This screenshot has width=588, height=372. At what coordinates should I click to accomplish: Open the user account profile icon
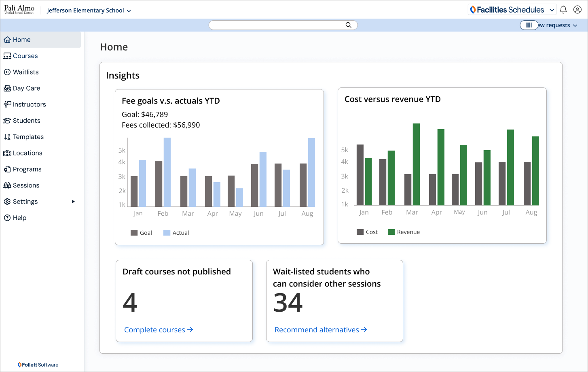577,10
